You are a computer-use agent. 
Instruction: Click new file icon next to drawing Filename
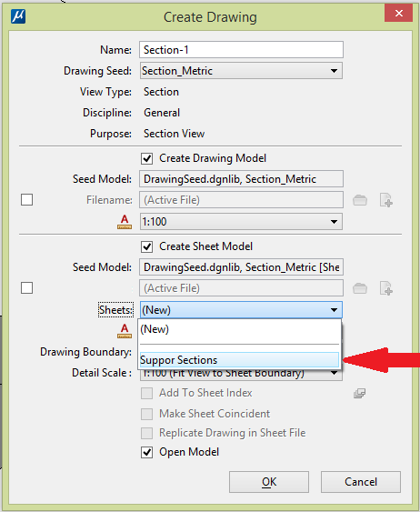[x=386, y=200]
